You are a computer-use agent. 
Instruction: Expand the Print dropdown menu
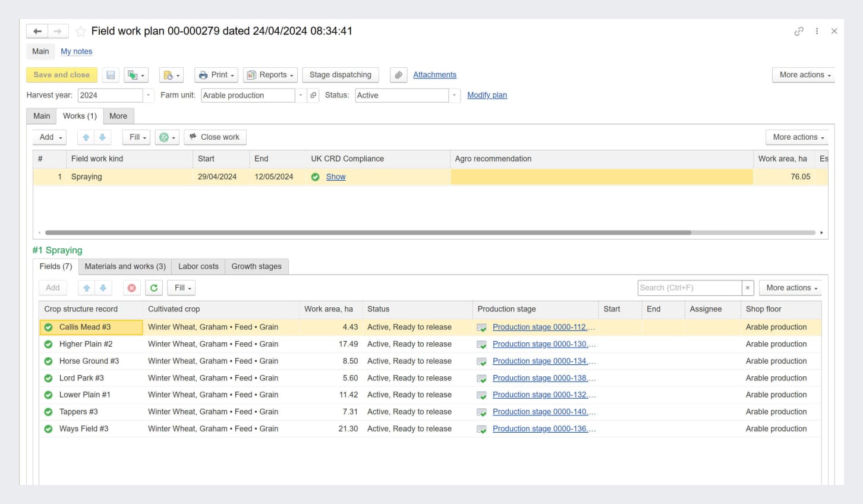tap(216, 75)
